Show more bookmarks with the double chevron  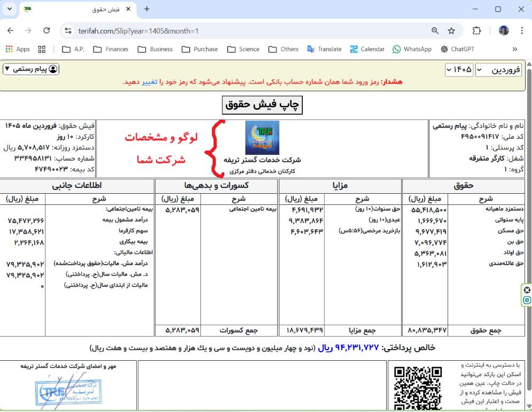515,49
